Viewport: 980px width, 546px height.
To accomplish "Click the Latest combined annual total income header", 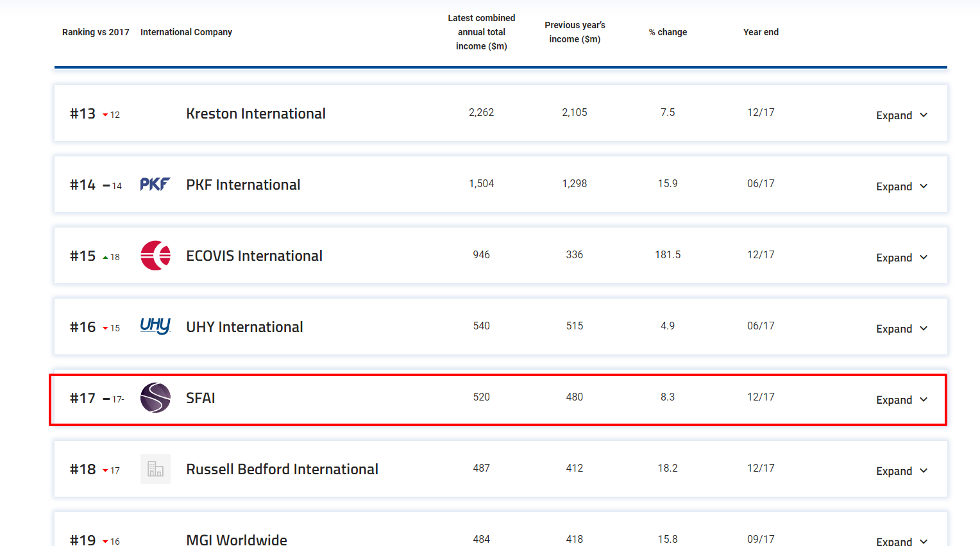I will pyautogui.click(x=482, y=32).
